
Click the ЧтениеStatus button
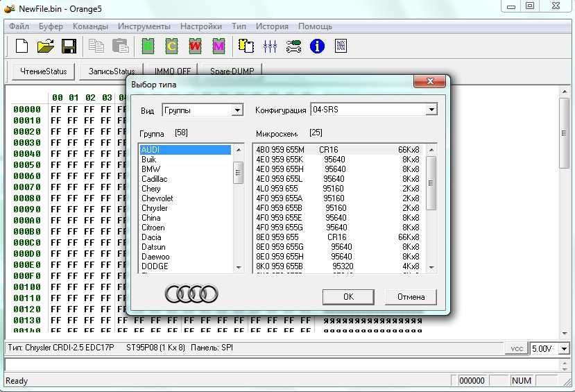coord(43,71)
